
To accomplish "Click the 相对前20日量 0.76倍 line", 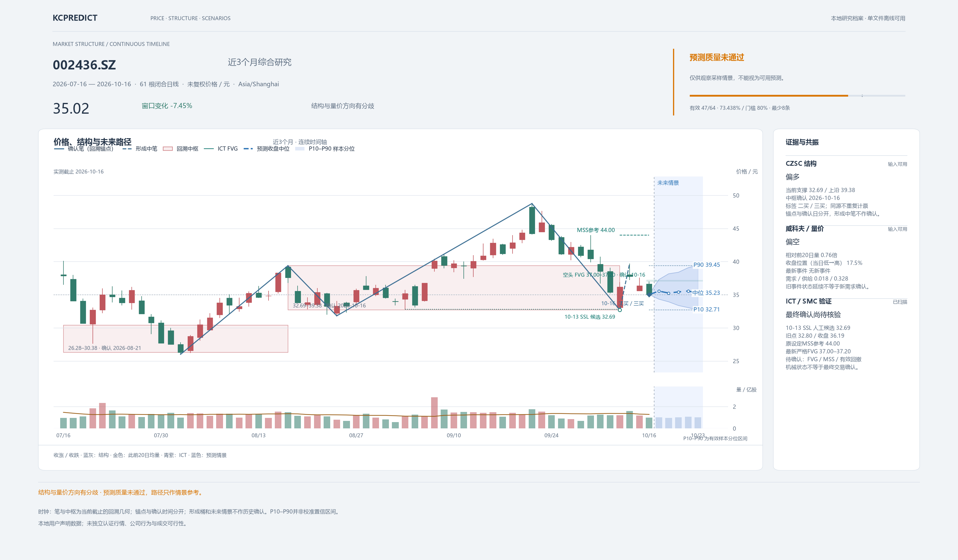I will (x=811, y=255).
